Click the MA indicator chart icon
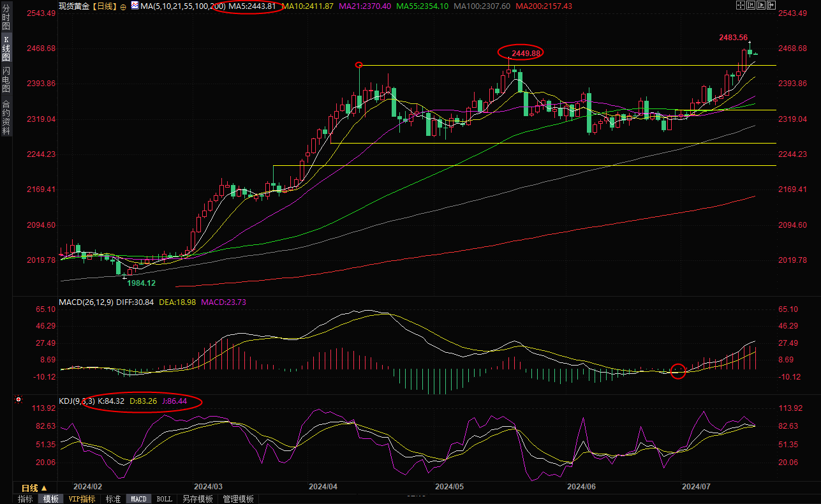Viewport: 821px width, 504px height. click(x=134, y=6)
